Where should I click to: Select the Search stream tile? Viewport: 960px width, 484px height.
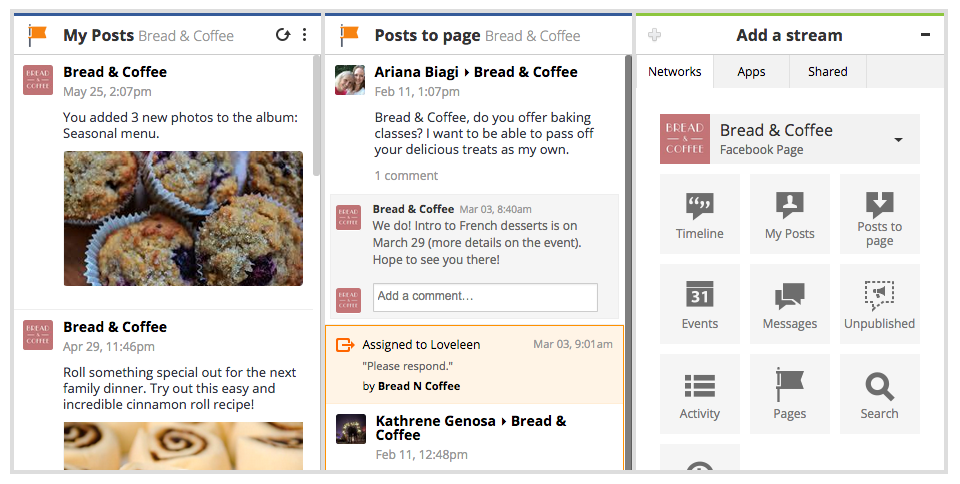879,393
